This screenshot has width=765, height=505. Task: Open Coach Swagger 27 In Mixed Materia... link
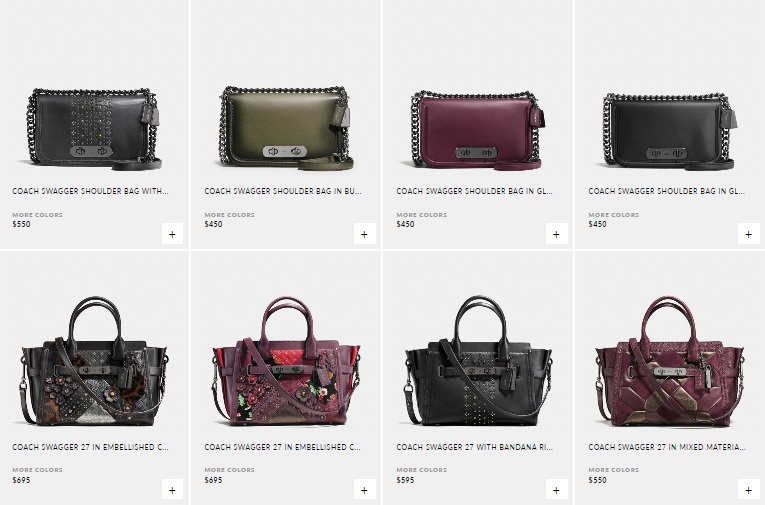click(x=667, y=447)
